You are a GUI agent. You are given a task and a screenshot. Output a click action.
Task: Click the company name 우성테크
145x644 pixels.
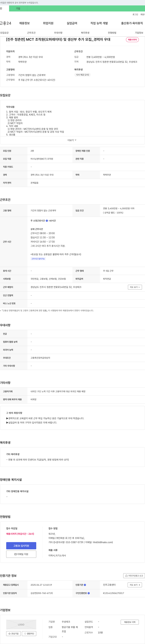66,622
